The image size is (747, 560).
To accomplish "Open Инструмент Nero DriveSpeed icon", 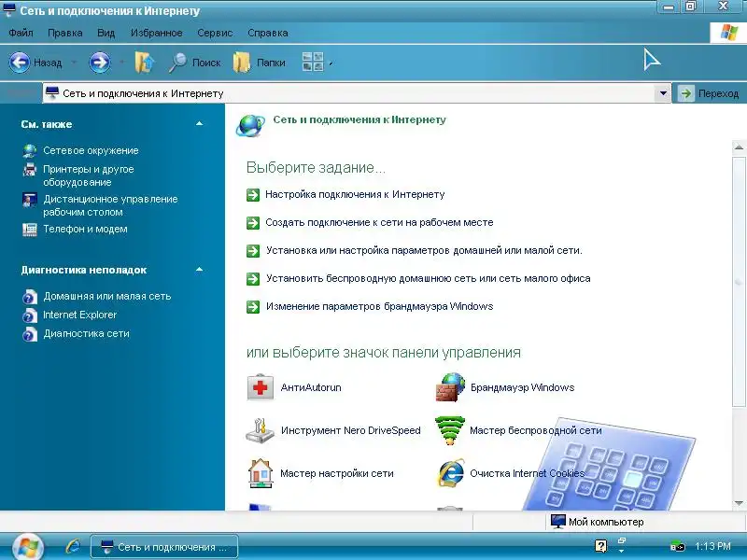I will (x=261, y=430).
